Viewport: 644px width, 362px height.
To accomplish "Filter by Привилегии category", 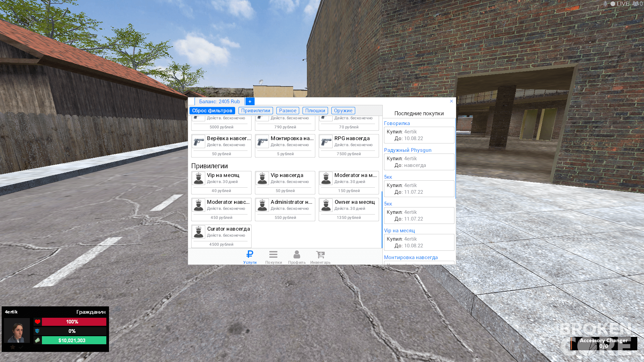I will click(256, 111).
